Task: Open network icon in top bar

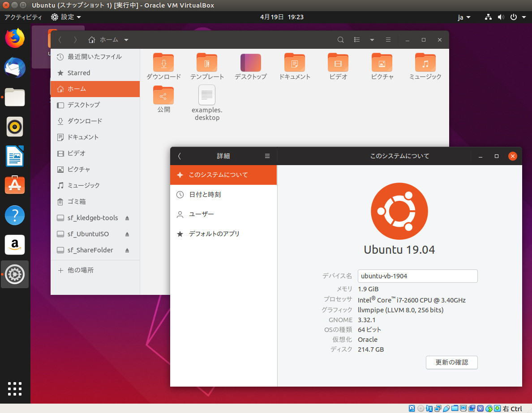Action: click(488, 17)
